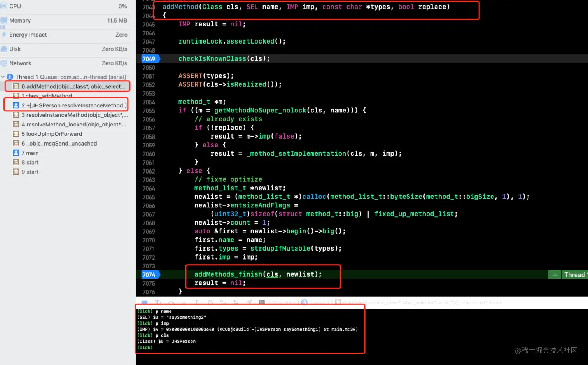Add a breakpoint at line 7071
This screenshot has height=365, width=588.
pyautogui.click(x=149, y=249)
